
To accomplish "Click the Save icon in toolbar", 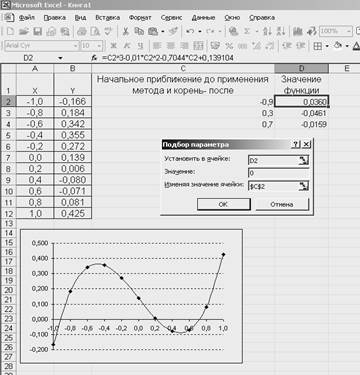I will click(37, 31).
